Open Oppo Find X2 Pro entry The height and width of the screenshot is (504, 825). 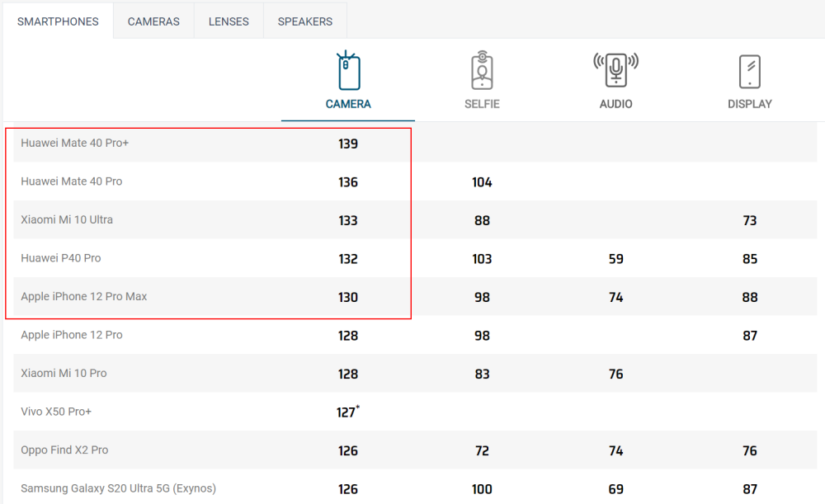(64, 450)
